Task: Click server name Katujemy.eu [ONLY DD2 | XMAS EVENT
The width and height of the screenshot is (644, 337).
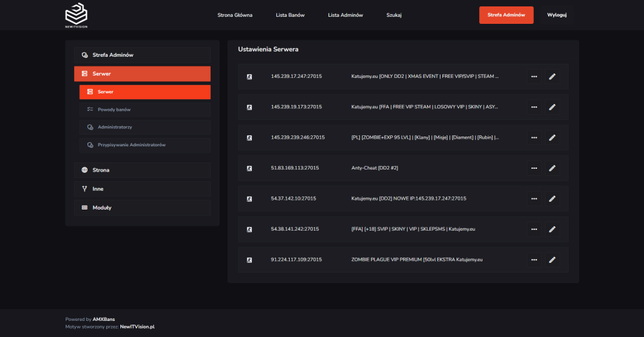Action: click(424, 77)
